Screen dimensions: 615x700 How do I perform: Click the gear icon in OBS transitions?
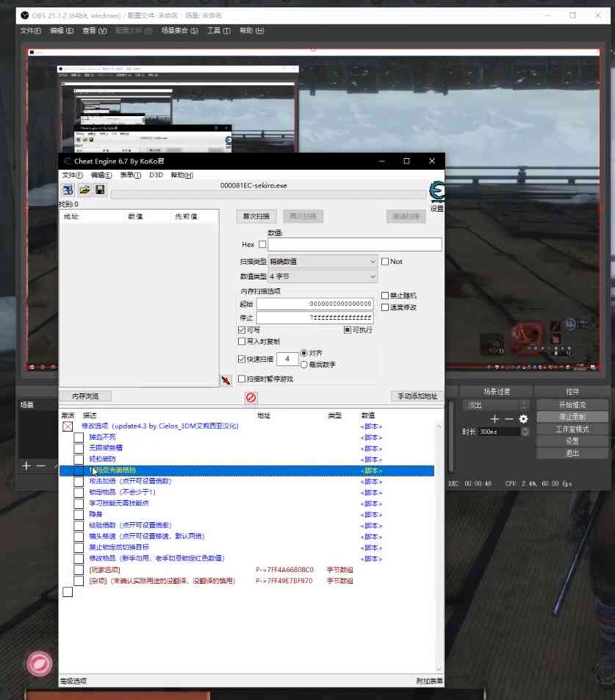coord(524,419)
